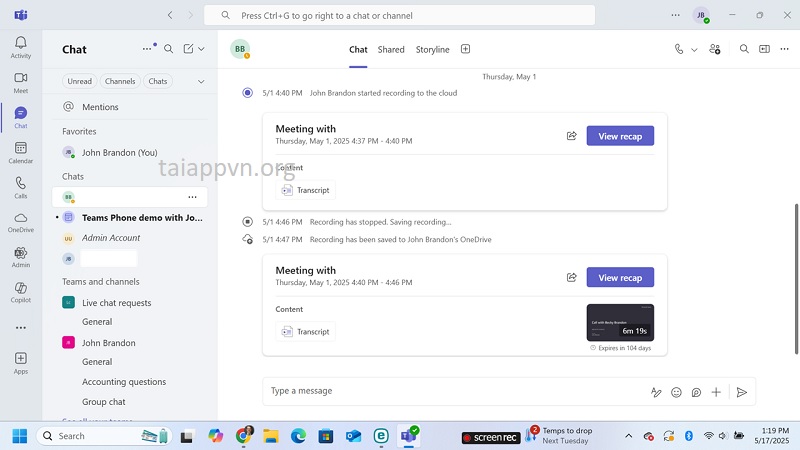Screen dimensions: 800x450
Task: Collapse Teams and channels section
Action: point(101,282)
